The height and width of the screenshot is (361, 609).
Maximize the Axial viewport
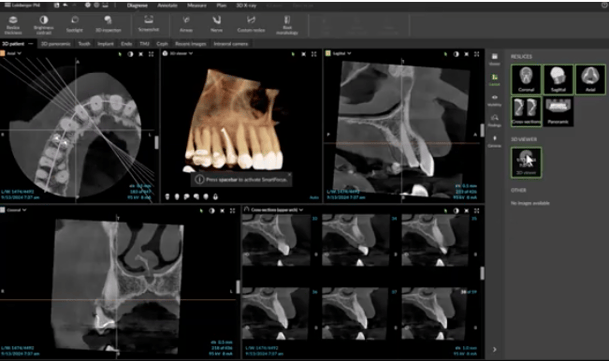click(x=151, y=54)
